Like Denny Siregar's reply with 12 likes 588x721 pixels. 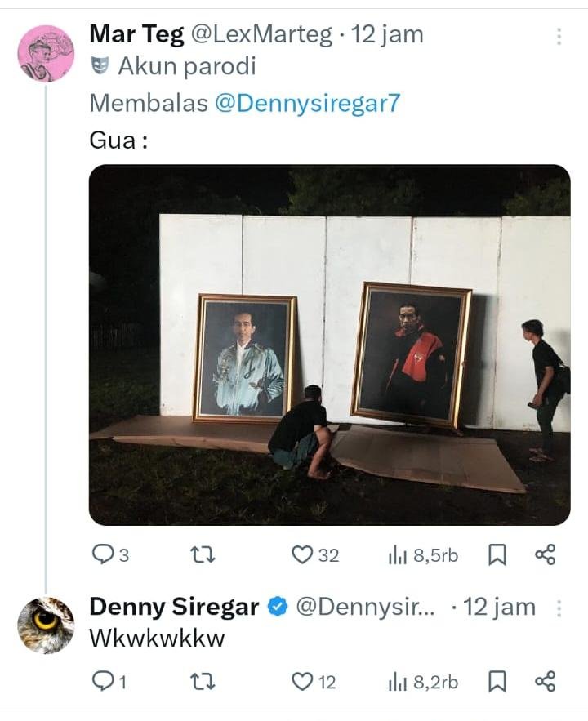click(303, 681)
